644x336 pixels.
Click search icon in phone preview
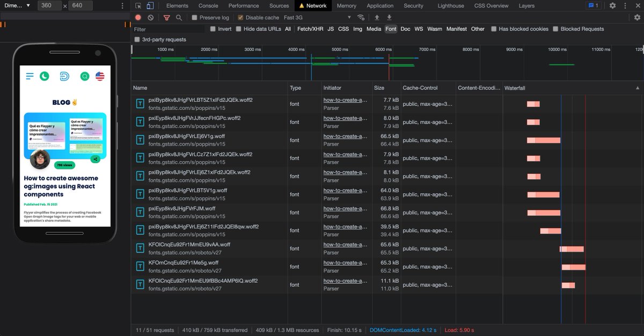click(85, 76)
